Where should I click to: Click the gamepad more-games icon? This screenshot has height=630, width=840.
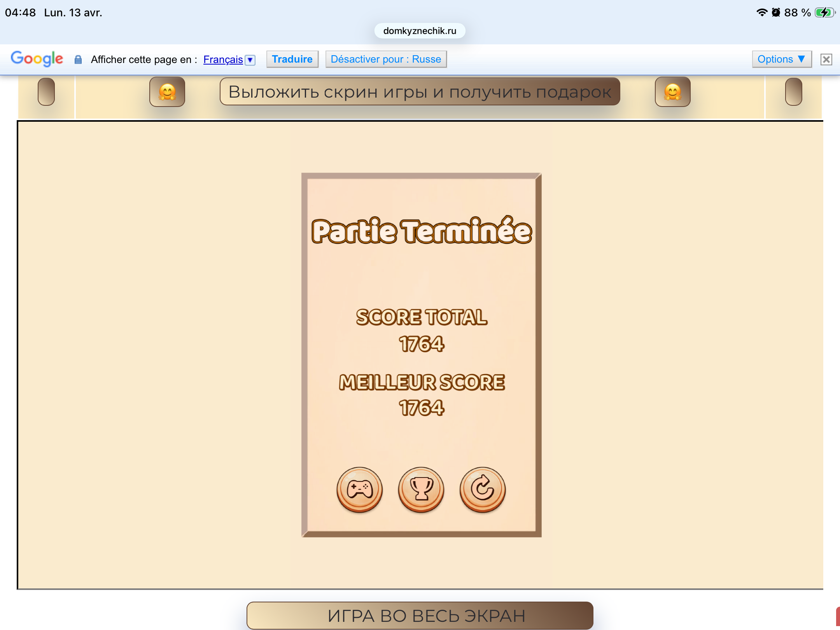click(359, 489)
